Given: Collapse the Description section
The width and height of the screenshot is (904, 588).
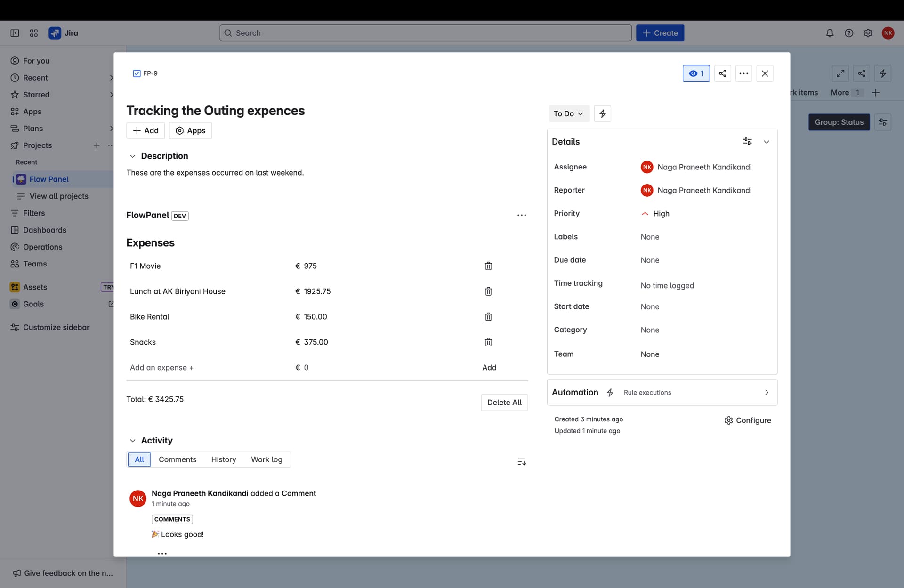Looking at the screenshot, I should 133,156.
